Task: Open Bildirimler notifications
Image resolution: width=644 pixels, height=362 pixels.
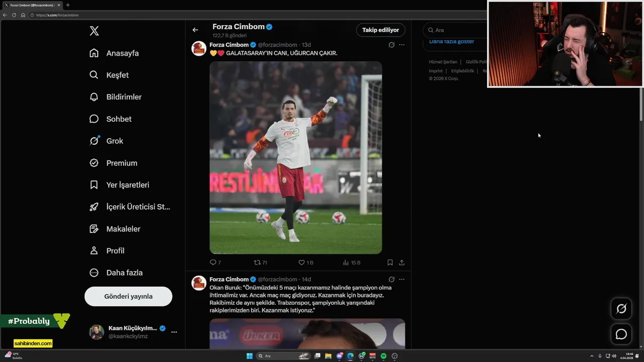Action: click(x=116, y=97)
